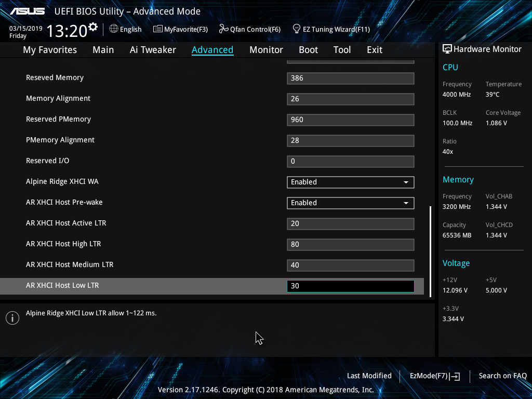Click the 03/15/2019 date text
The height and width of the screenshot is (399, 532).
26,29
